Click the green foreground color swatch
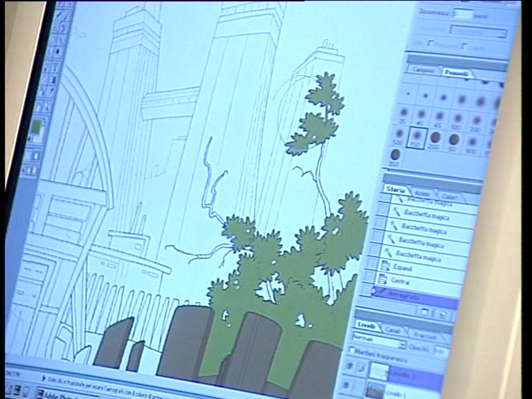 coord(36,127)
